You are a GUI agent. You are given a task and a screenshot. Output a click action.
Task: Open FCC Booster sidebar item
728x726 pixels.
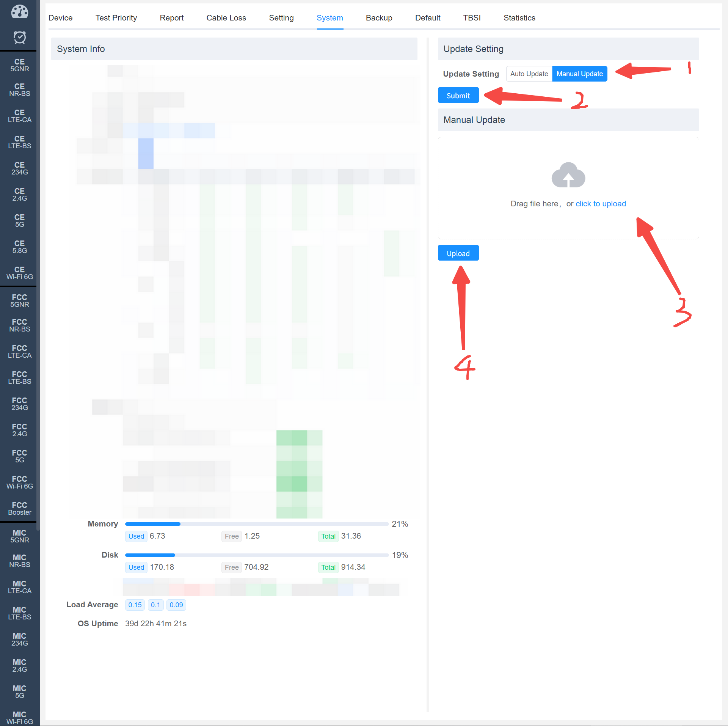coord(19,509)
